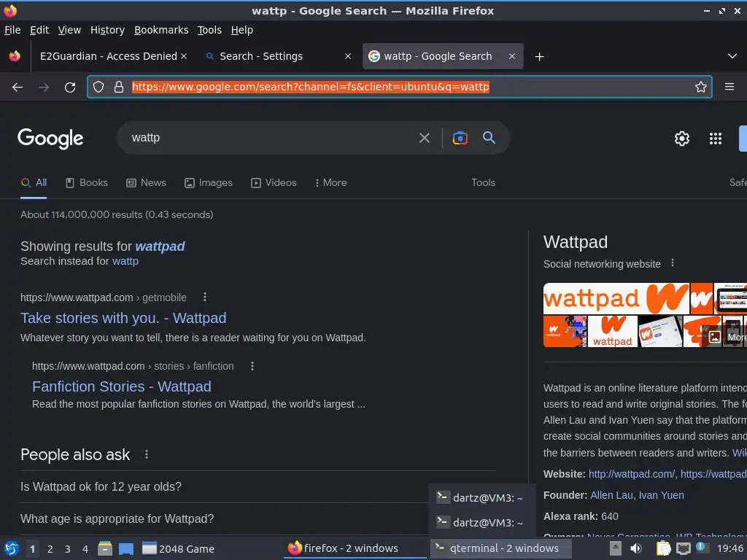Submit search with magnifier icon
747x560 pixels.
pyautogui.click(x=489, y=138)
